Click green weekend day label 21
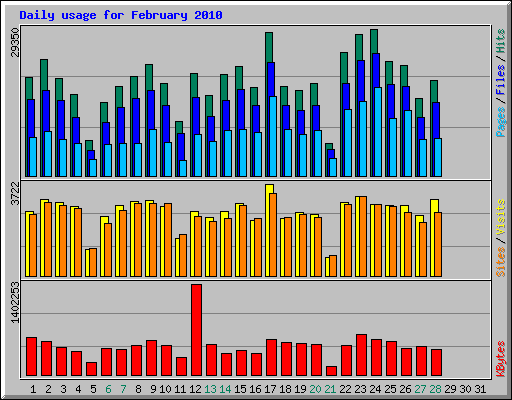Image resolution: width=512 pixels, height=400 pixels. (330, 389)
